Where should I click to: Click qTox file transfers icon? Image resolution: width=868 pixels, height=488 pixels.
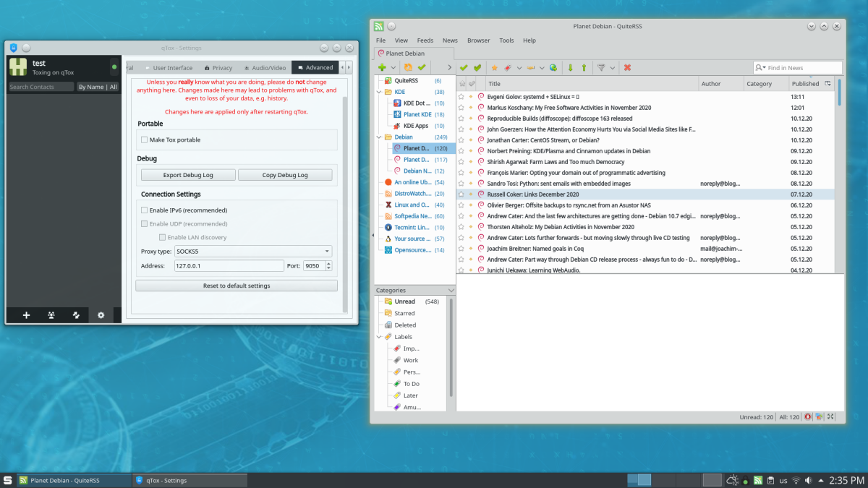click(76, 315)
